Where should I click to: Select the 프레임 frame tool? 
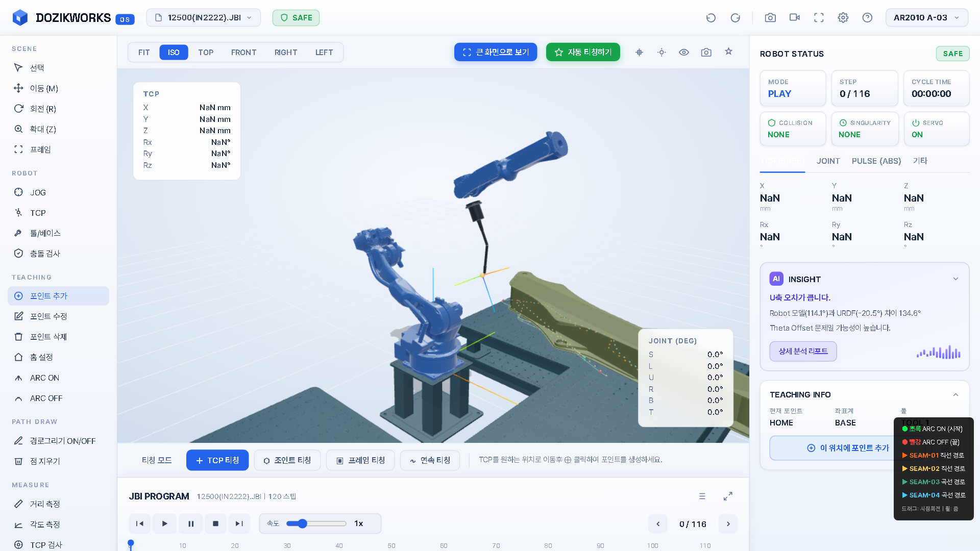pyautogui.click(x=59, y=149)
